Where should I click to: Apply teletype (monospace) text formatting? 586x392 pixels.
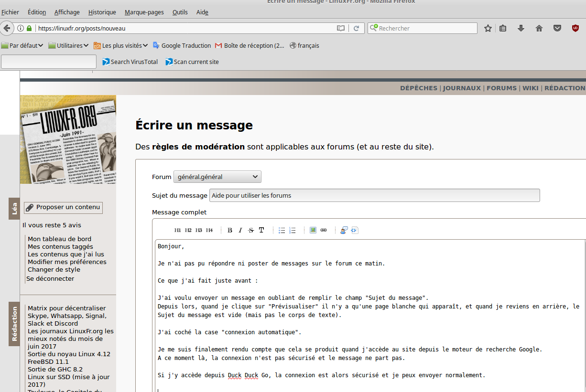coord(261,230)
